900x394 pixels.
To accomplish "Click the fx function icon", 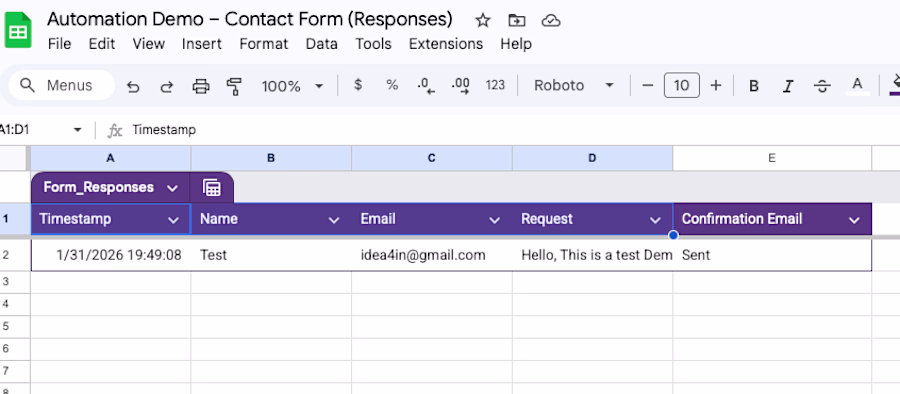I will (115, 130).
